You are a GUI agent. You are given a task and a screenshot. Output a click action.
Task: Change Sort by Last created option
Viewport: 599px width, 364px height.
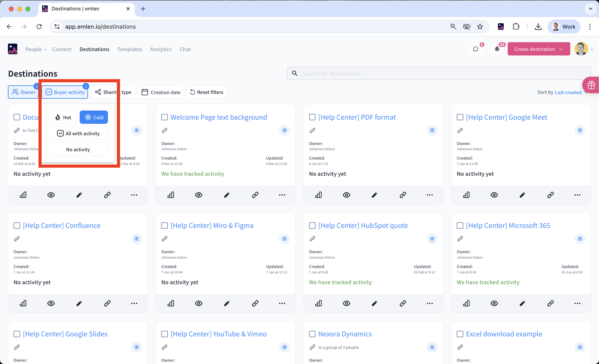(x=568, y=92)
